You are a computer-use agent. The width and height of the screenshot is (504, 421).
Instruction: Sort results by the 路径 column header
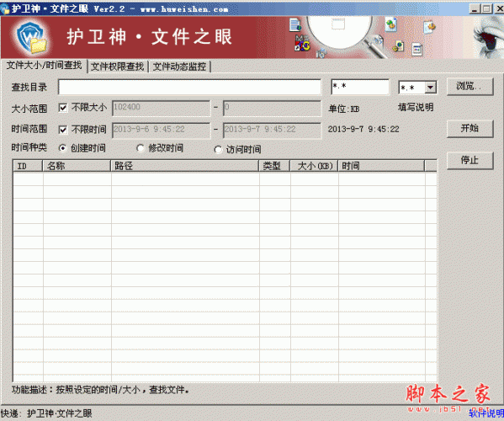tap(185, 166)
